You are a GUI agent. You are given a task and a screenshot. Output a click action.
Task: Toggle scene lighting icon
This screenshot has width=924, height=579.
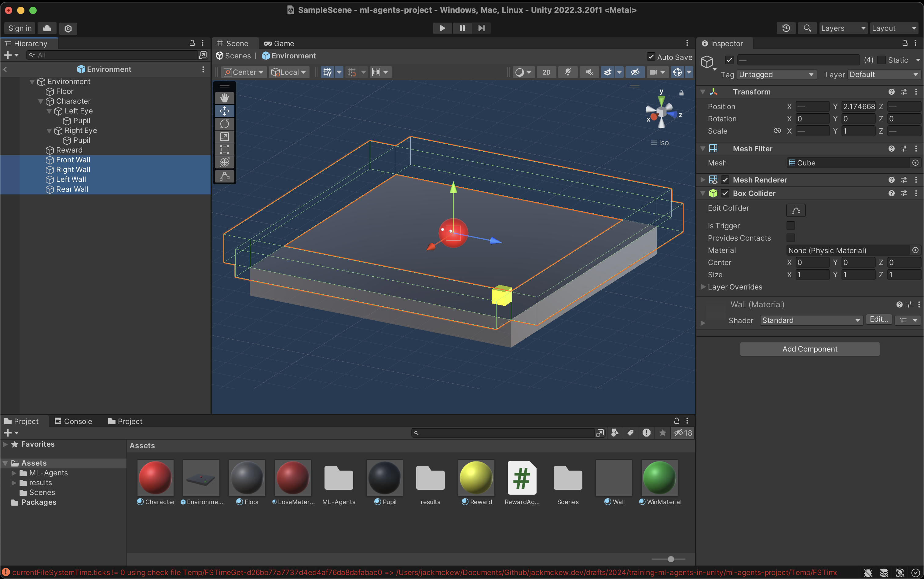click(568, 72)
